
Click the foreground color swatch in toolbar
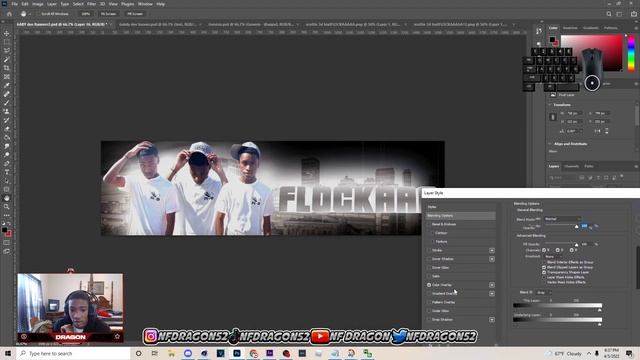(4, 230)
